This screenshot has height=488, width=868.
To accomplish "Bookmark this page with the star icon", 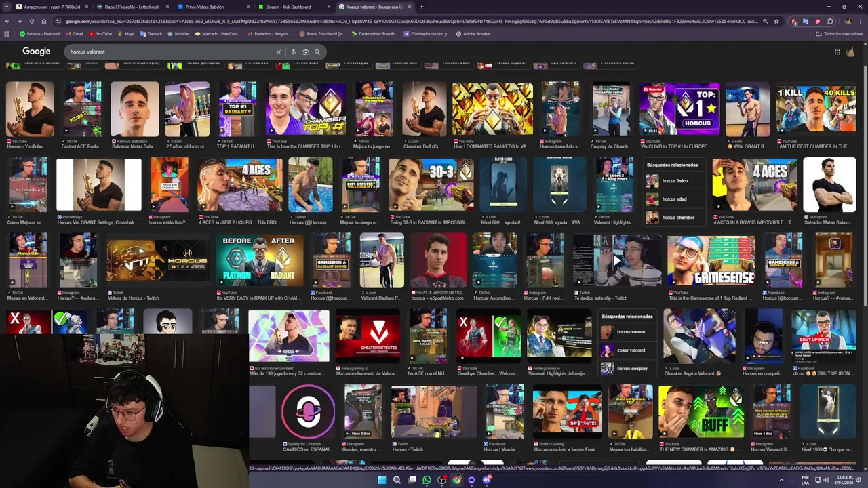I will [776, 21].
